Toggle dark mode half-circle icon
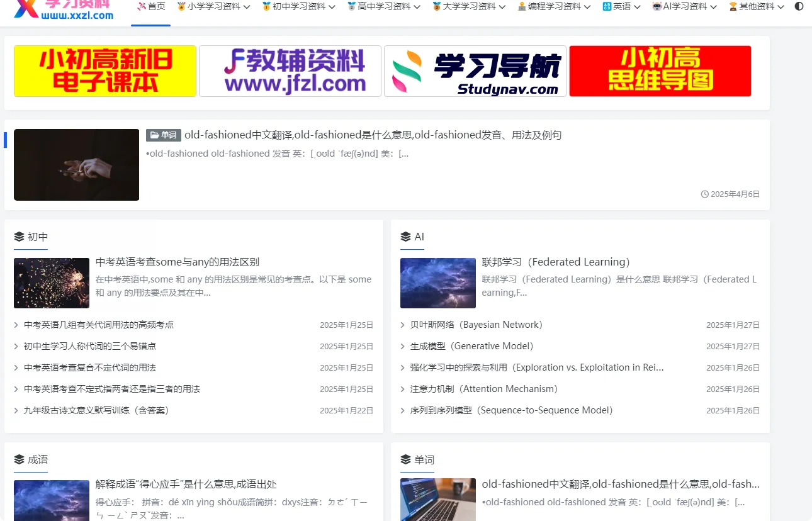 pos(799,6)
